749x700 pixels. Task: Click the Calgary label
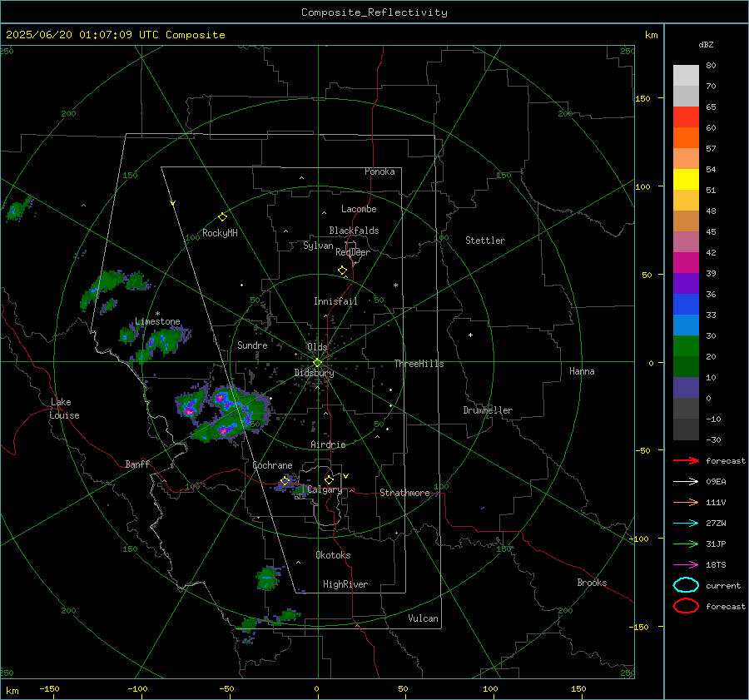tap(325, 489)
